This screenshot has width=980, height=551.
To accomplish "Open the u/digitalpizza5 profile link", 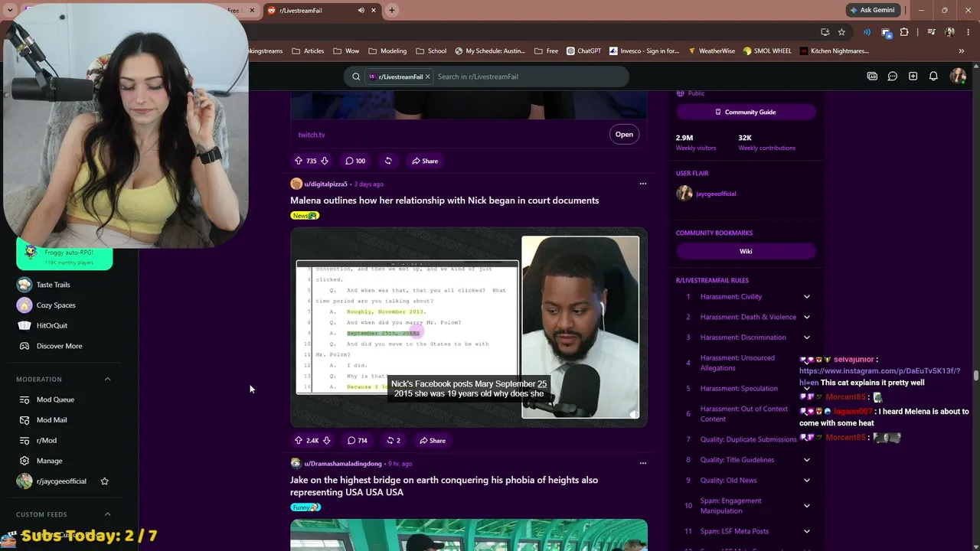I will [x=325, y=184].
